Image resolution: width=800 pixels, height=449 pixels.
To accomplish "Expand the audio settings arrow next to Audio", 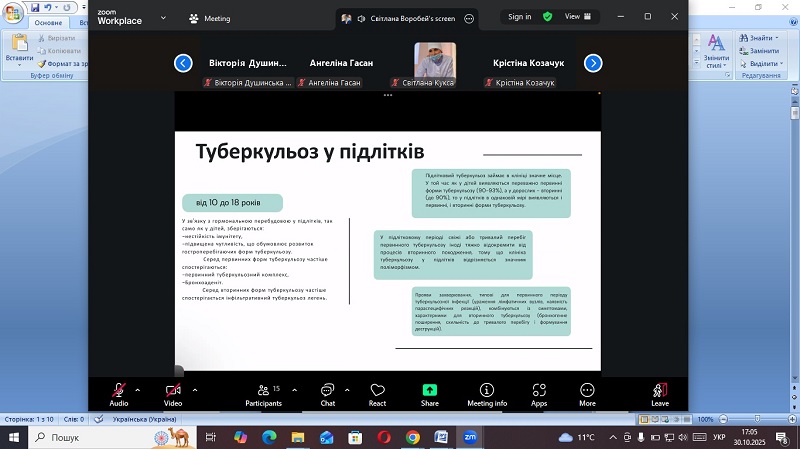I will pyautogui.click(x=138, y=389).
